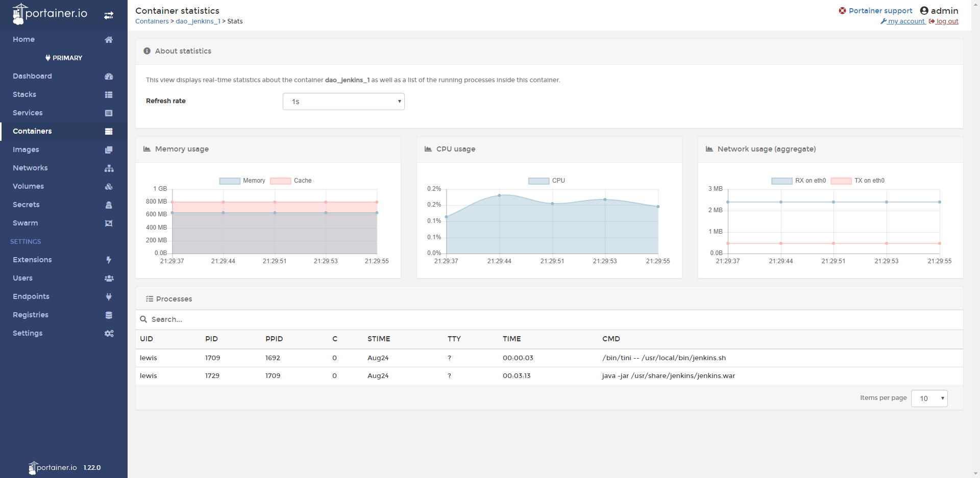
Task: Toggle RX on eth0 legend swatch
Action: coord(781,181)
